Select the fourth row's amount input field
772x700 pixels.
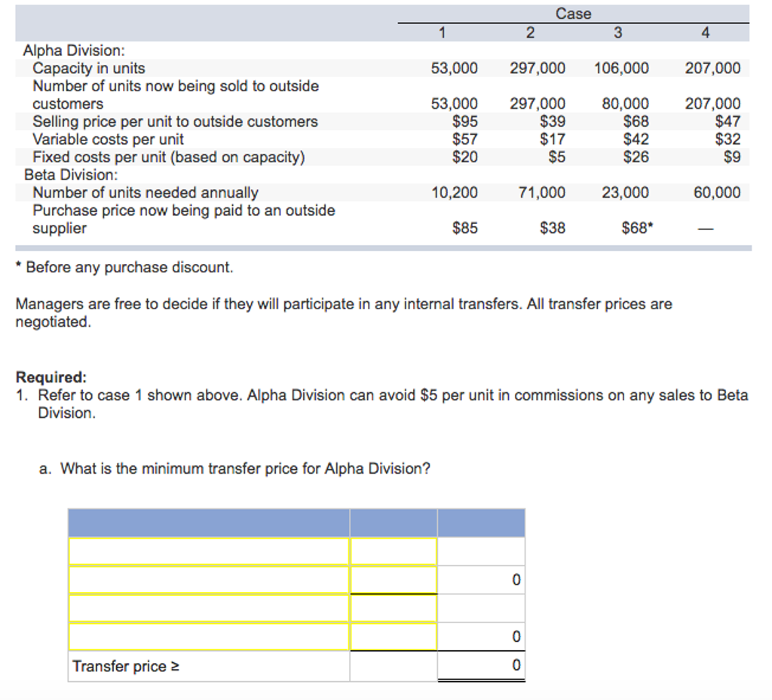point(394,637)
